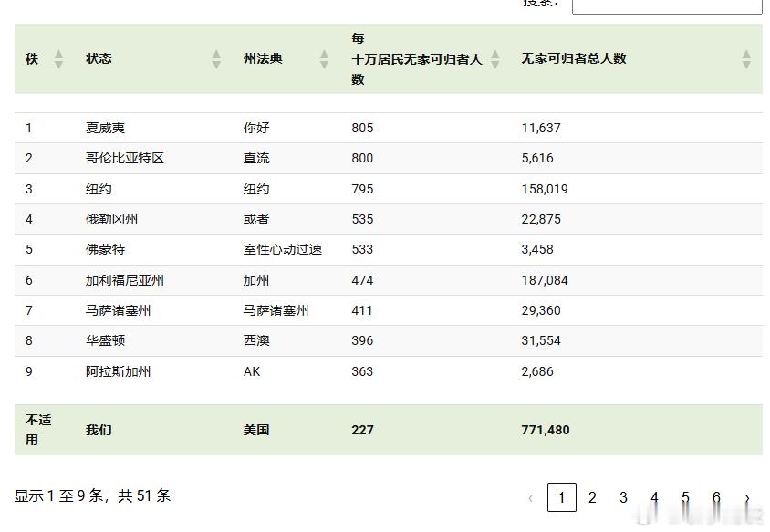Select the rate value 474
770x532 pixels.
362,280
